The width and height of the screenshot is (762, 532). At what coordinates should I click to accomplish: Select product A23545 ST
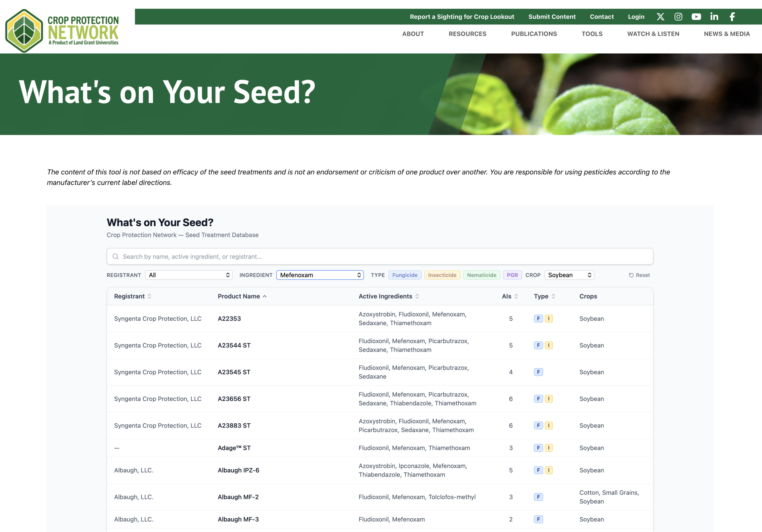(x=234, y=372)
